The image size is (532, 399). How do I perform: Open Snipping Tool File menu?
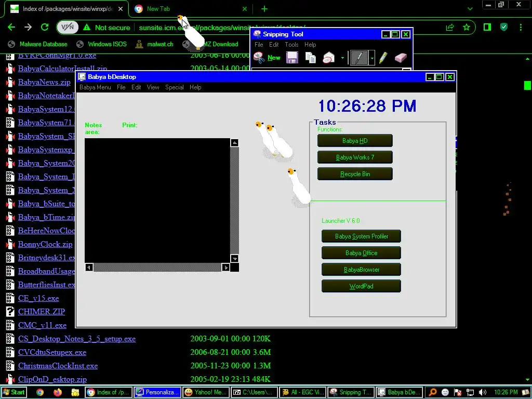pyautogui.click(x=259, y=45)
